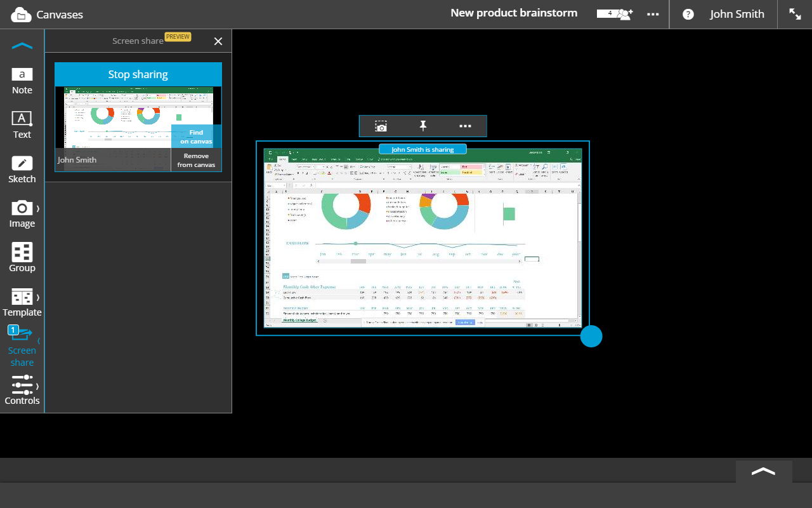Click the Canvases cloud folder icon
This screenshot has width=812, height=508.
[21, 15]
